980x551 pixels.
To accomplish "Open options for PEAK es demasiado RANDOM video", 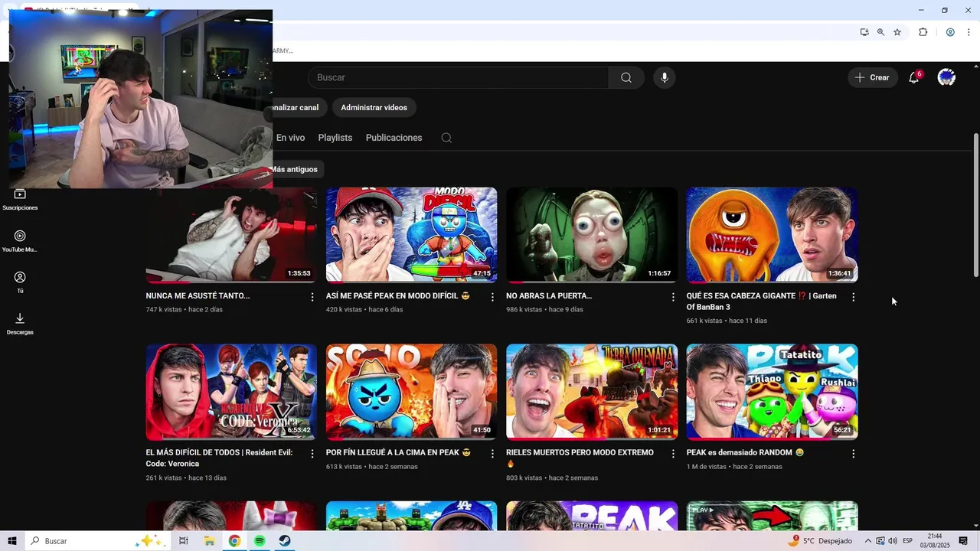I will click(854, 454).
